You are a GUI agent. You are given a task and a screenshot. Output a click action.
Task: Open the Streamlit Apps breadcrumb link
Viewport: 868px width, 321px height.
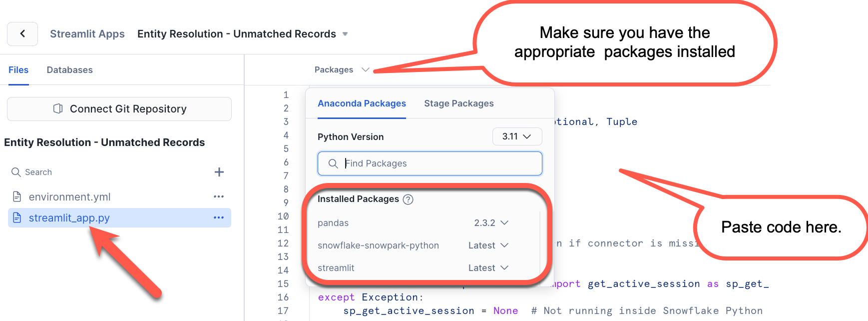point(87,34)
